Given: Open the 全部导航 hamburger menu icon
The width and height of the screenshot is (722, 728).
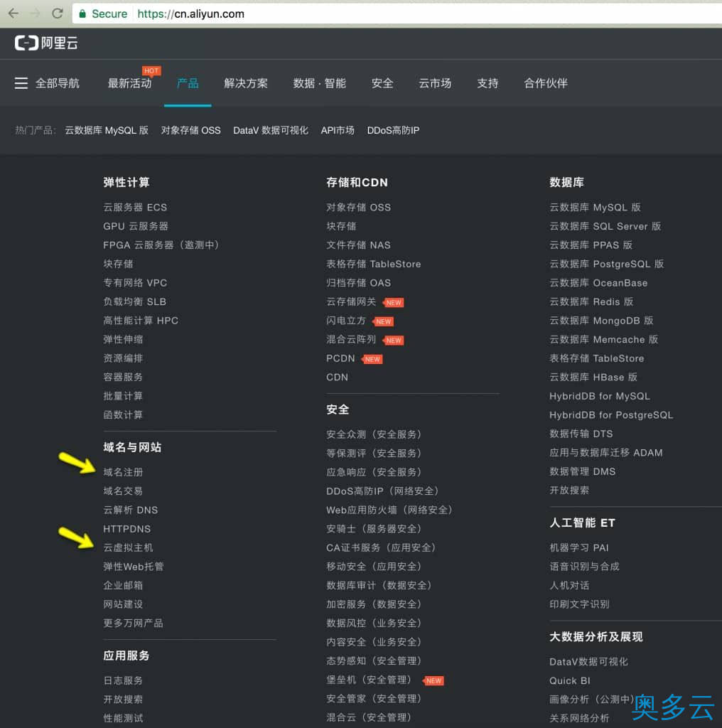Looking at the screenshot, I should tap(21, 83).
